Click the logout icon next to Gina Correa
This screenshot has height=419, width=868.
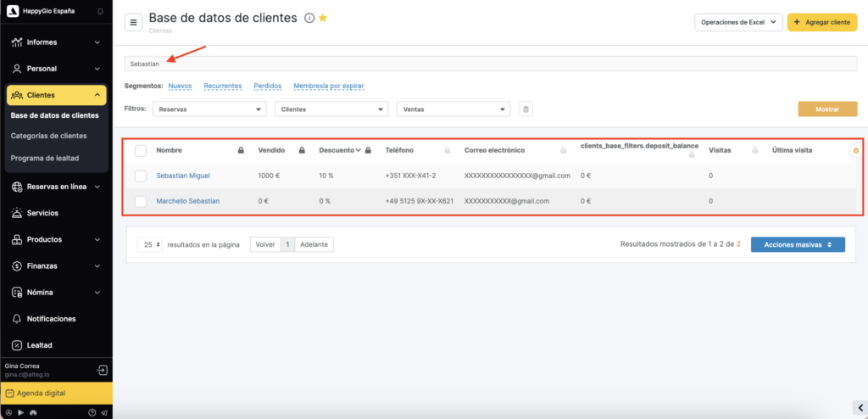(102, 370)
